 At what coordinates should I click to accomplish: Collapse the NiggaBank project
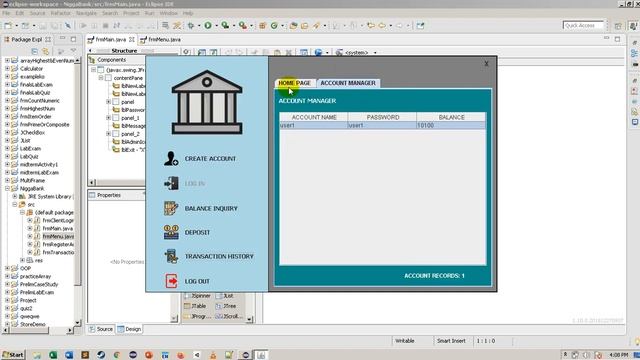click(x=7, y=189)
